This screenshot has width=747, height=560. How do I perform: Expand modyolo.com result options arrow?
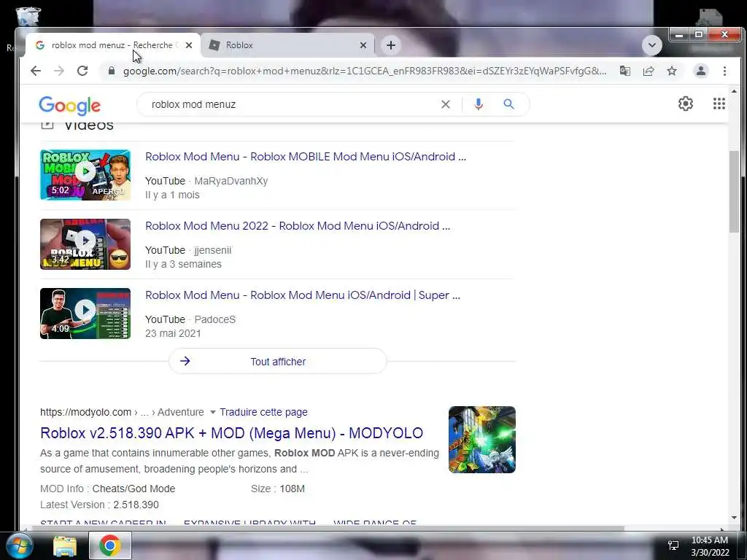213,413
